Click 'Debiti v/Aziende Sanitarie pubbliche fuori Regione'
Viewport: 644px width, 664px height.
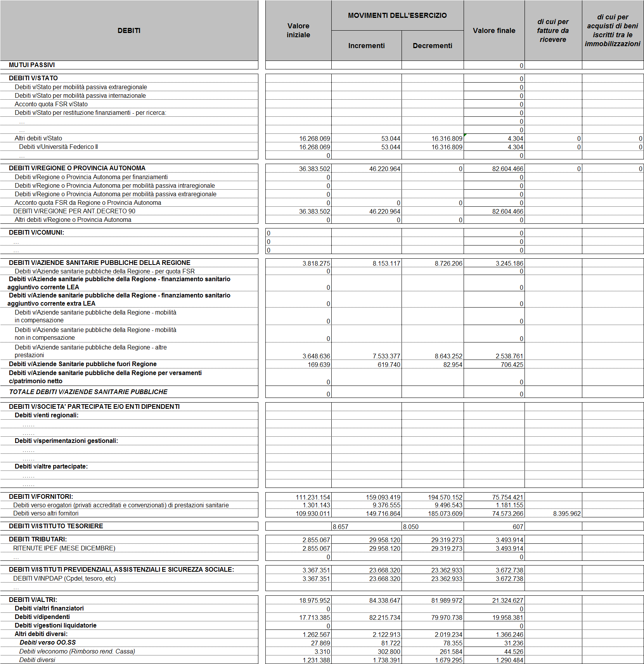tap(83, 364)
